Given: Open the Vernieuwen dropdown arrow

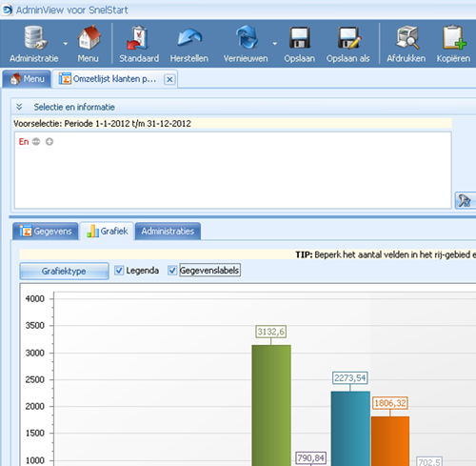Looking at the screenshot, I should [274, 44].
